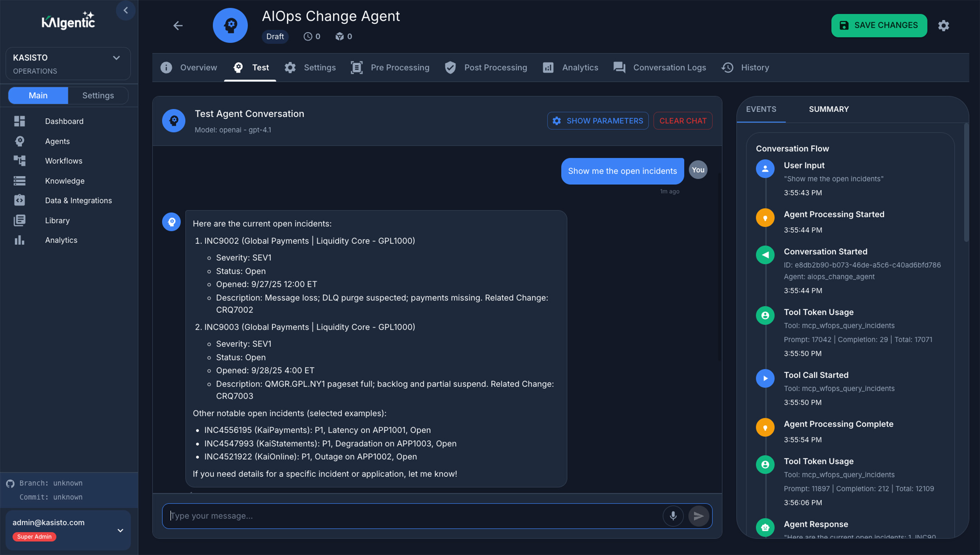
Task: Collapse the sidebar with the chevron button
Action: coord(126,10)
